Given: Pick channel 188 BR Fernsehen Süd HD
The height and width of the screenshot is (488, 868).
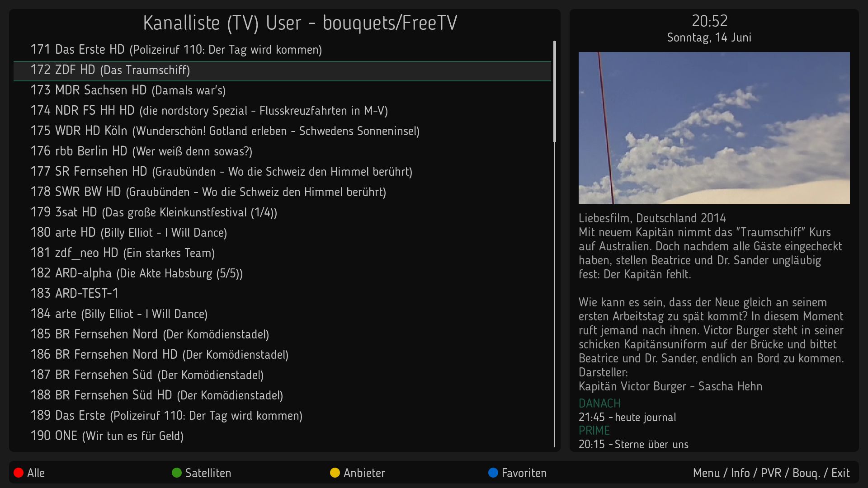Looking at the screenshot, I should pos(156,395).
